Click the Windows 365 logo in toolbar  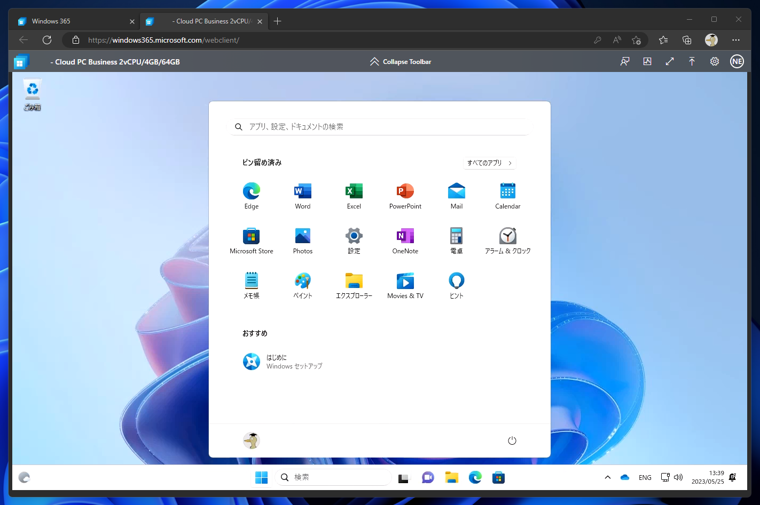tap(21, 62)
